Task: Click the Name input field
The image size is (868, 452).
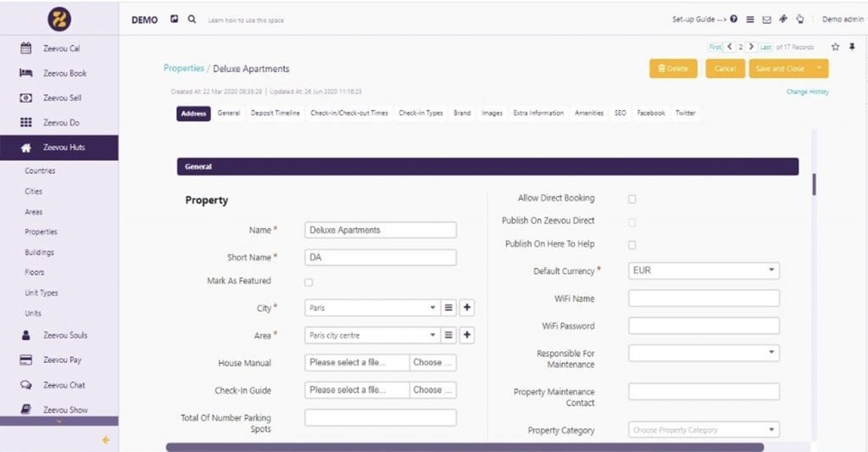Action: 381,230
